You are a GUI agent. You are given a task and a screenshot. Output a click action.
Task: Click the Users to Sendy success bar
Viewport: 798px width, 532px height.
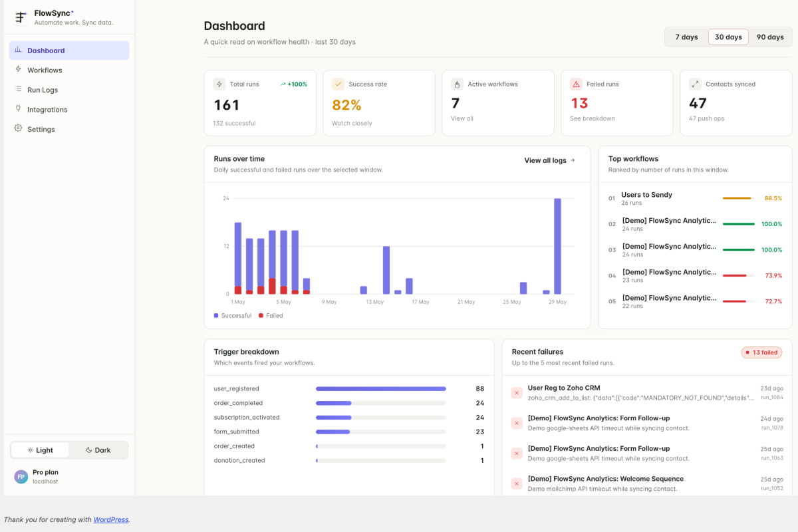coord(739,198)
